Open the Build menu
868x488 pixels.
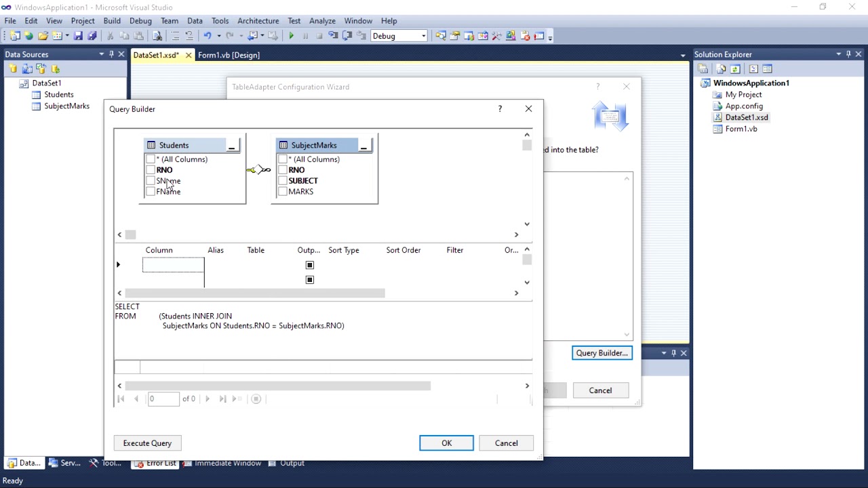click(x=112, y=20)
